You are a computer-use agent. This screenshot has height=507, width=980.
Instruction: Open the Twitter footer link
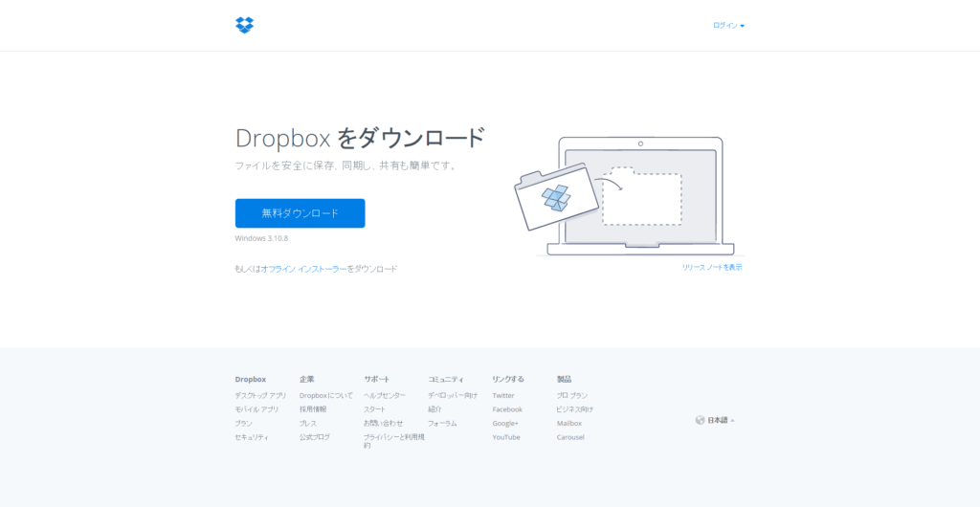tap(503, 395)
